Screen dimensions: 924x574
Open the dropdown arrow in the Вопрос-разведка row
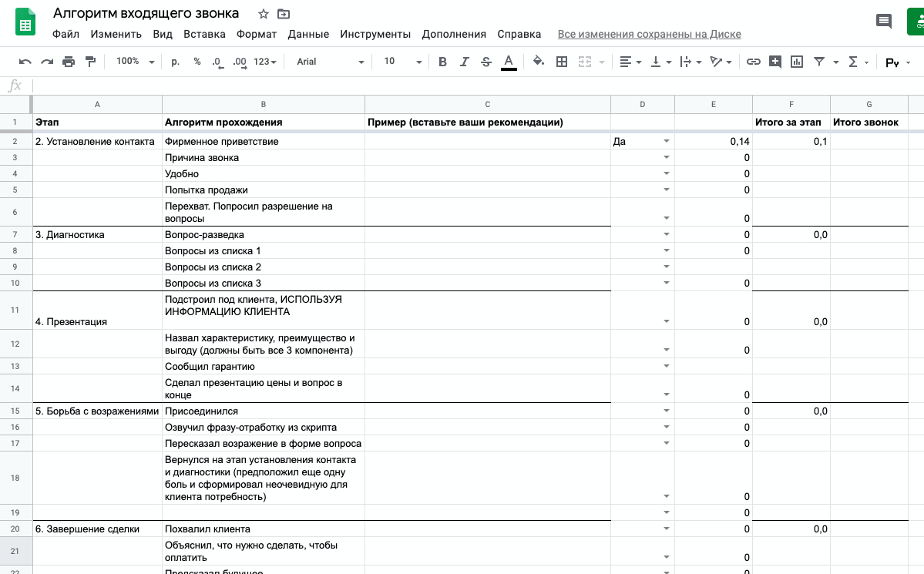[x=667, y=234]
